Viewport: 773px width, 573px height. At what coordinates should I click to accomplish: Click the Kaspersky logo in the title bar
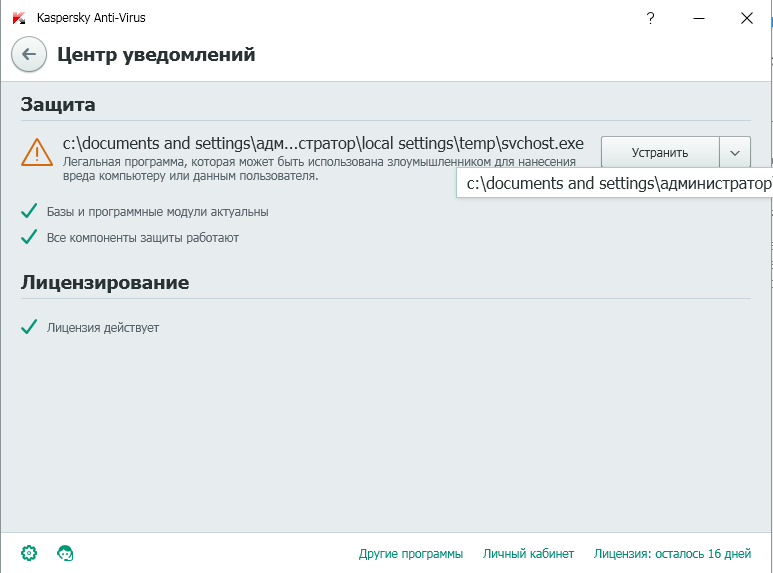[19, 18]
